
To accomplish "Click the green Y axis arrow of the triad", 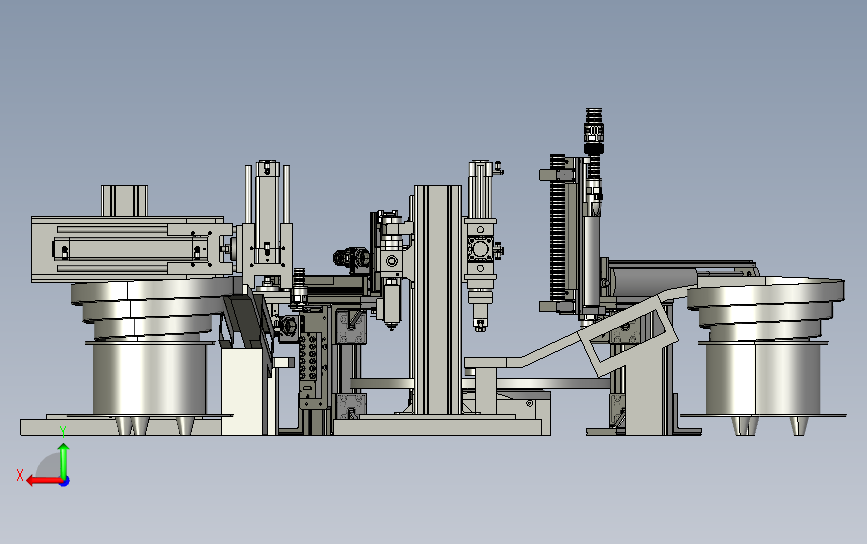I will point(64,460).
